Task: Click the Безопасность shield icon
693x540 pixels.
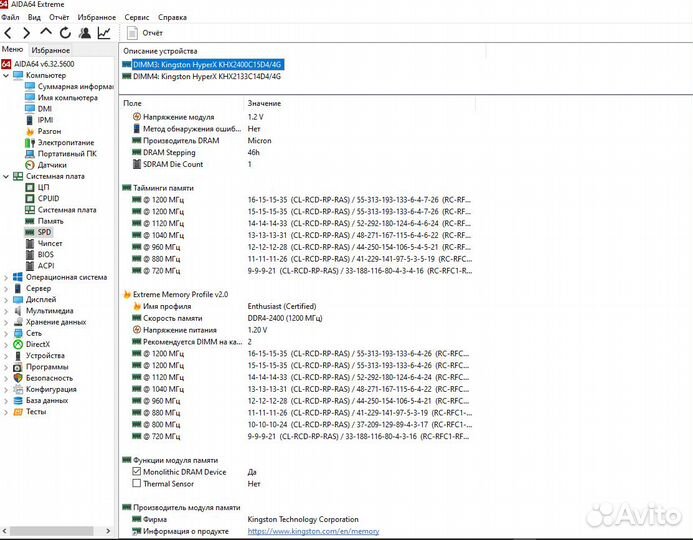Action: 18,378
